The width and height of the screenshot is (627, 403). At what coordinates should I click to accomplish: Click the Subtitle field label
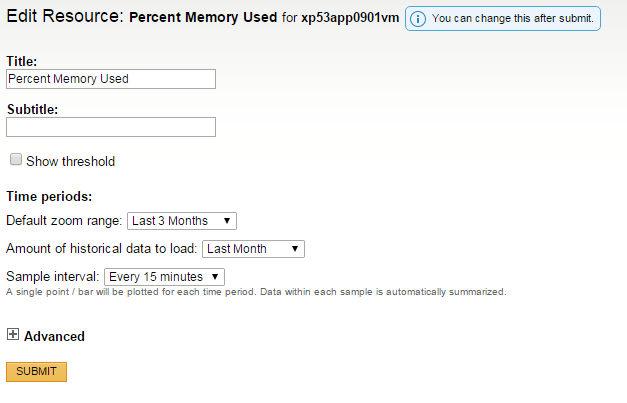click(x=32, y=109)
